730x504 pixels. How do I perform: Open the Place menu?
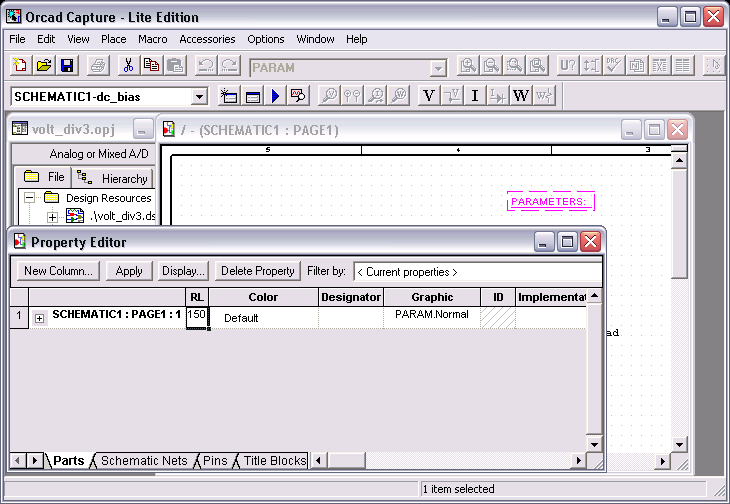point(114,39)
